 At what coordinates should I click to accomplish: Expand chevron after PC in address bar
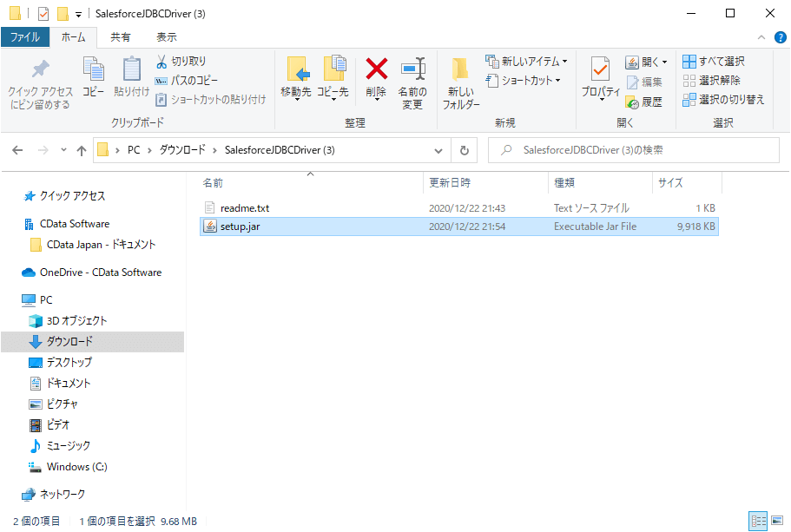[149, 150]
